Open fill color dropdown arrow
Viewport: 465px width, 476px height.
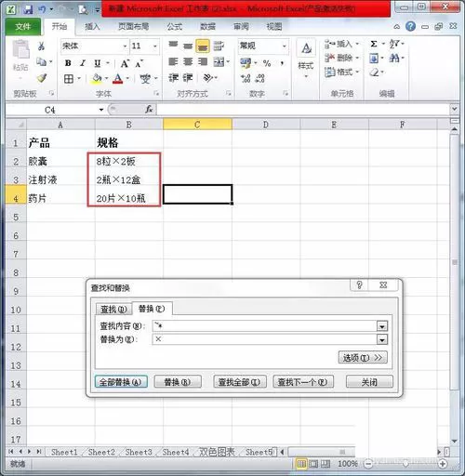click(x=106, y=78)
